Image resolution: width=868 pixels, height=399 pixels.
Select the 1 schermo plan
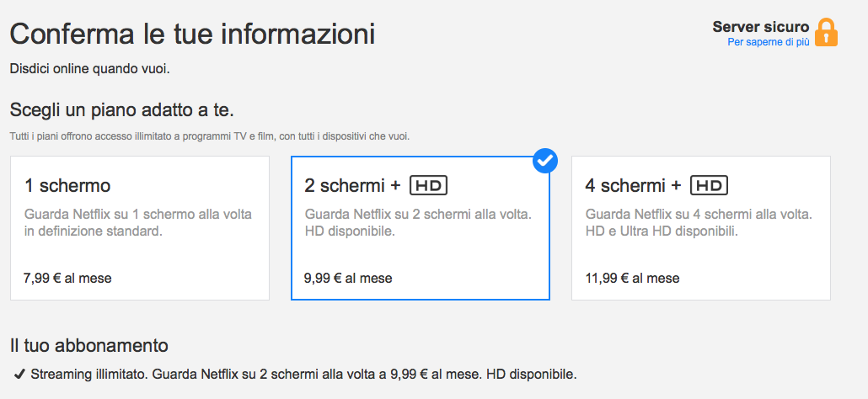pyautogui.click(x=140, y=227)
